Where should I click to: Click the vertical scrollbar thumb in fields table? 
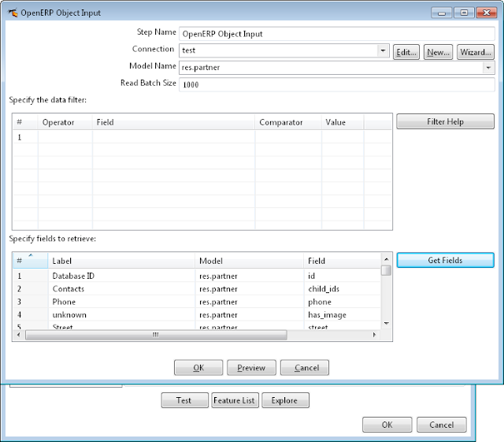pyautogui.click(x=387, y=270)
